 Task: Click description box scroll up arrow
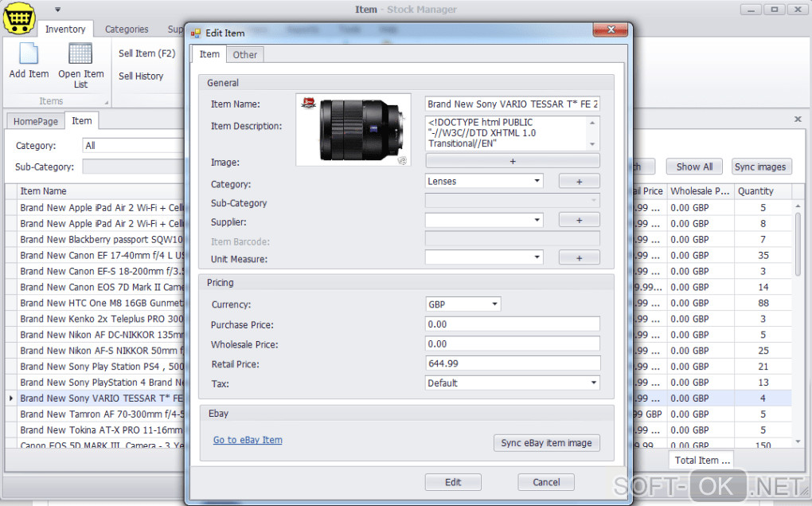(592, 123)
